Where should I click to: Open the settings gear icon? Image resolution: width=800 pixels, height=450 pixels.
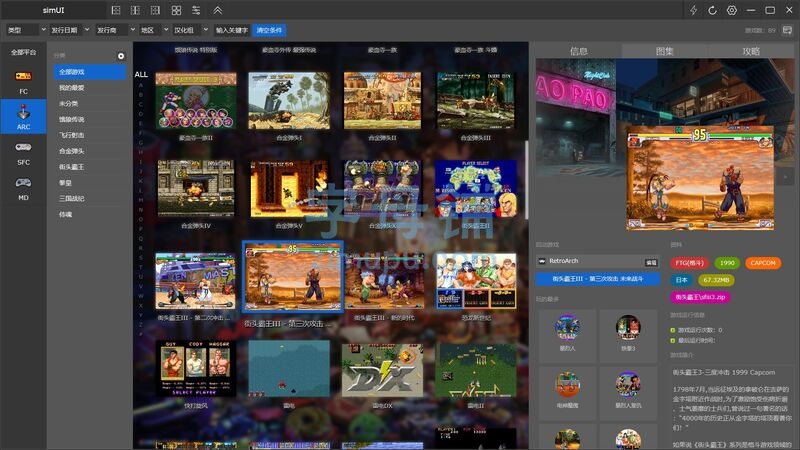[x=732, y=10]
